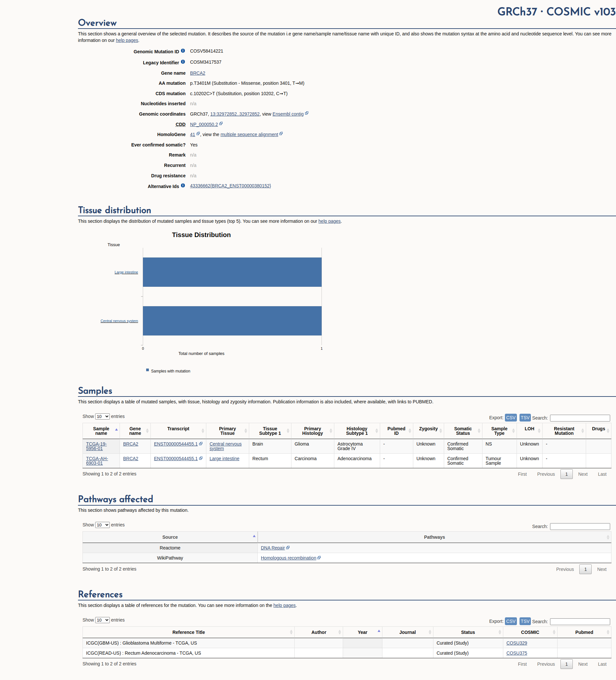Focus the Samples table search field

point(580,418)
